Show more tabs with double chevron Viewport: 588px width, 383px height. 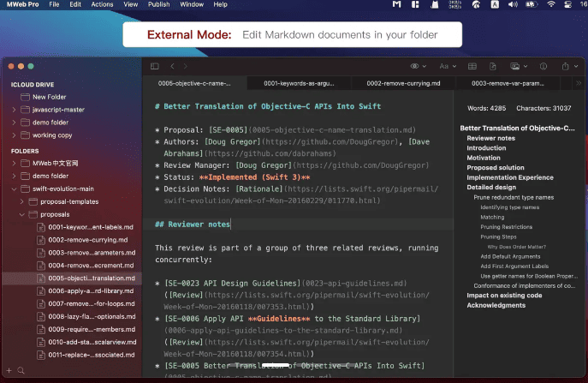point(579,83)
